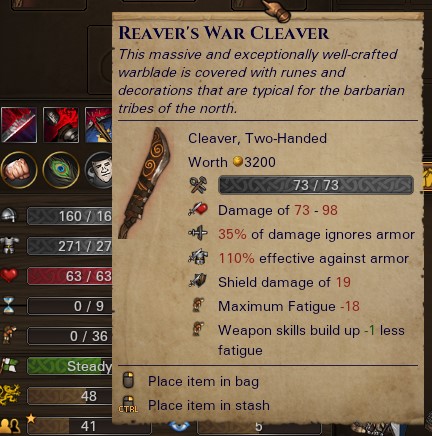Click the body armor icon

pyautogui.click(x=9, y=245)
